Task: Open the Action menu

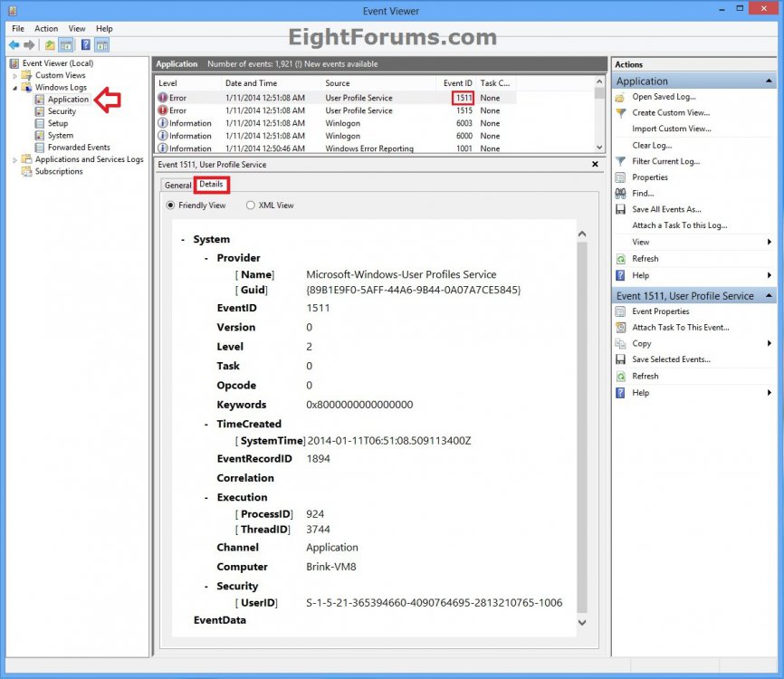Action: (46, 28)
